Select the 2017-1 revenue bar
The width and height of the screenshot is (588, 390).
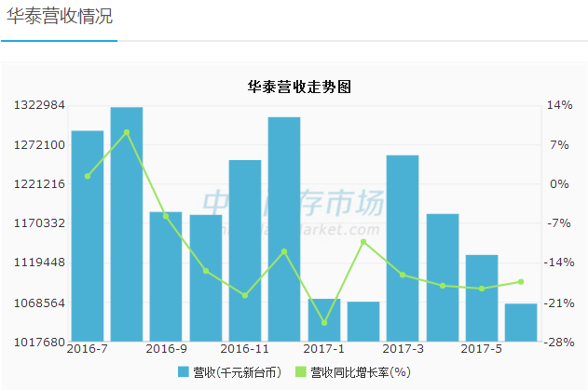pos(324,320)
